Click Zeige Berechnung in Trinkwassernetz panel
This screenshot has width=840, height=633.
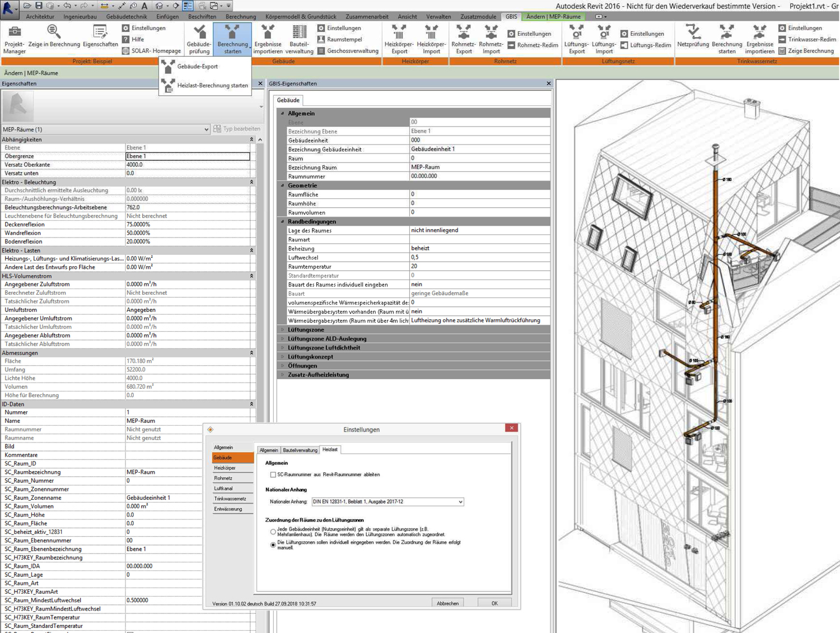[x=806, y=51]
